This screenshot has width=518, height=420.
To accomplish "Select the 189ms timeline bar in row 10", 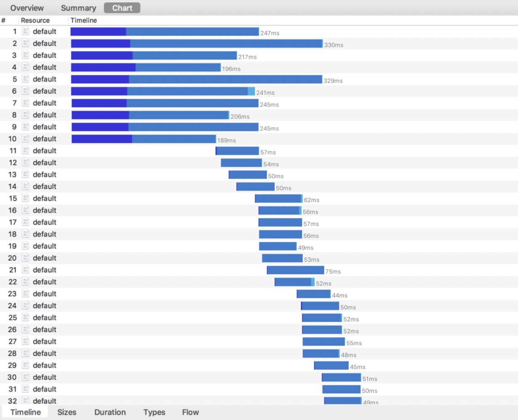I will point(144,139).
